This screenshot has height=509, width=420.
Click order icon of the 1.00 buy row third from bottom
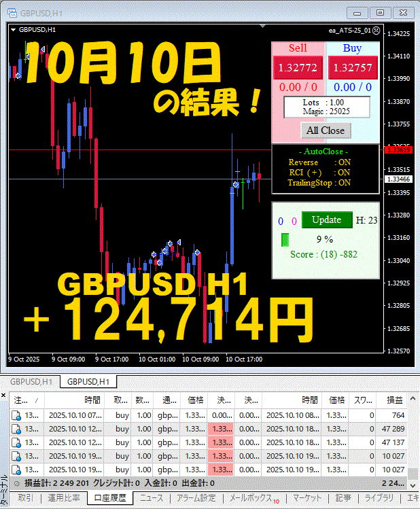tap(16, 443)
